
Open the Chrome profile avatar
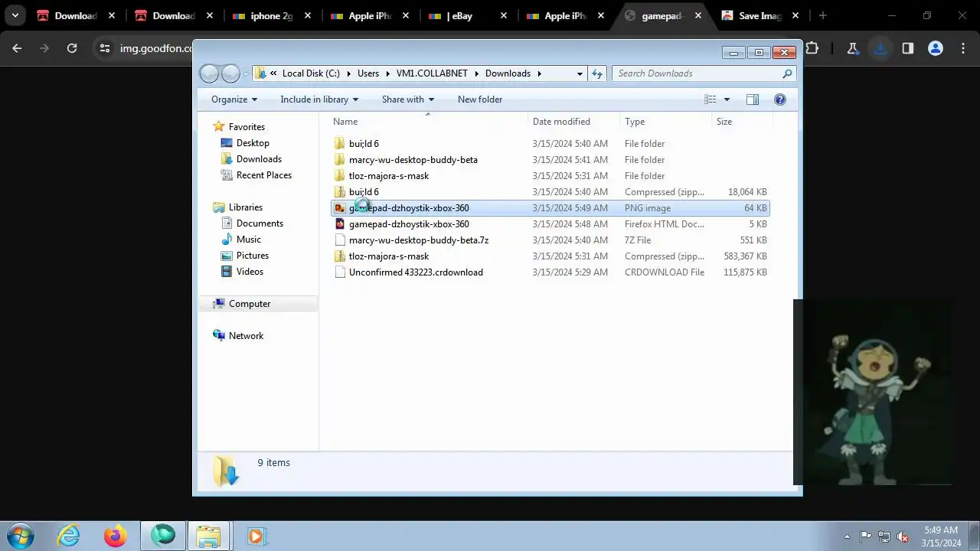[936, 48]
